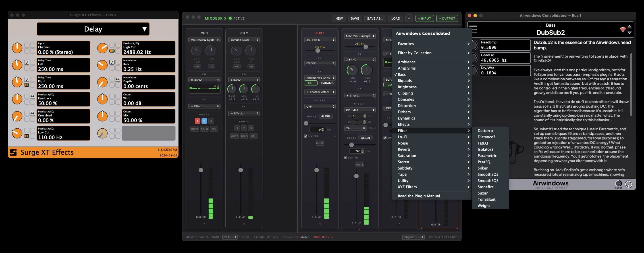644x253 pixels.
Task: Click the CH 1 EQ curve EDIT display
Action: pyautogui.click(x=204, y=89)
